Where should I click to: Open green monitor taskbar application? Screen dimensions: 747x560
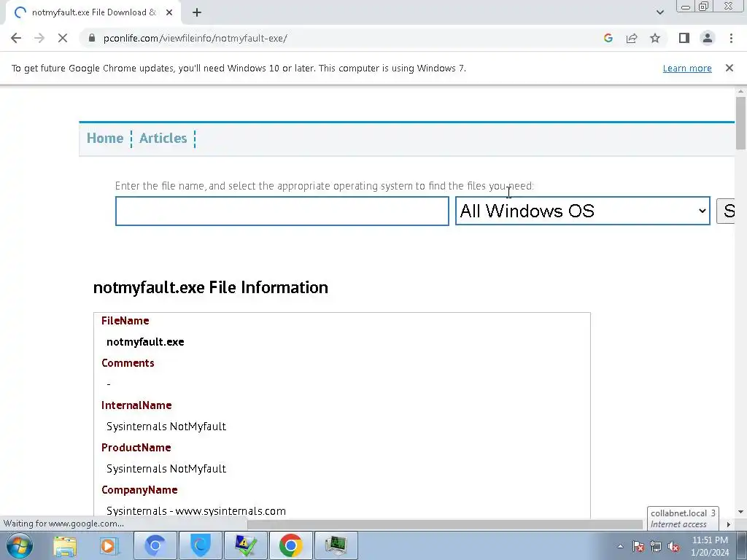[x=336, y=545]
